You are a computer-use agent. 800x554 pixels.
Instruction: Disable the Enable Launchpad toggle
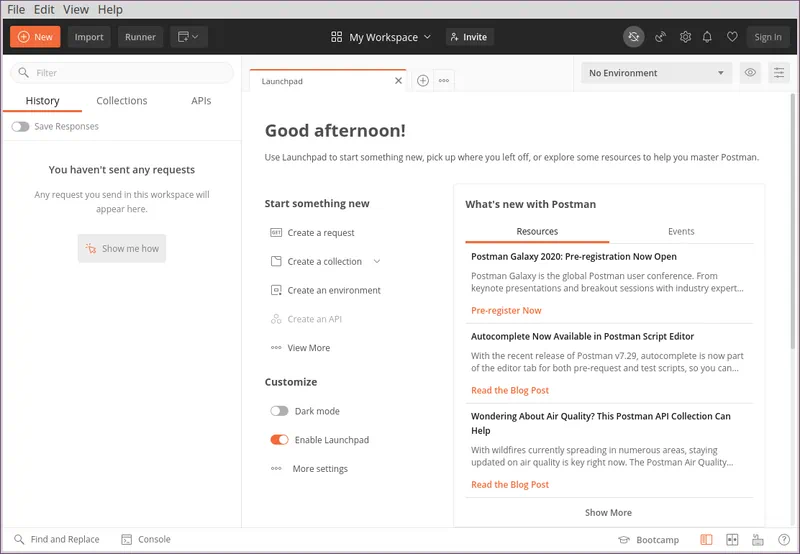click(279, 440)
